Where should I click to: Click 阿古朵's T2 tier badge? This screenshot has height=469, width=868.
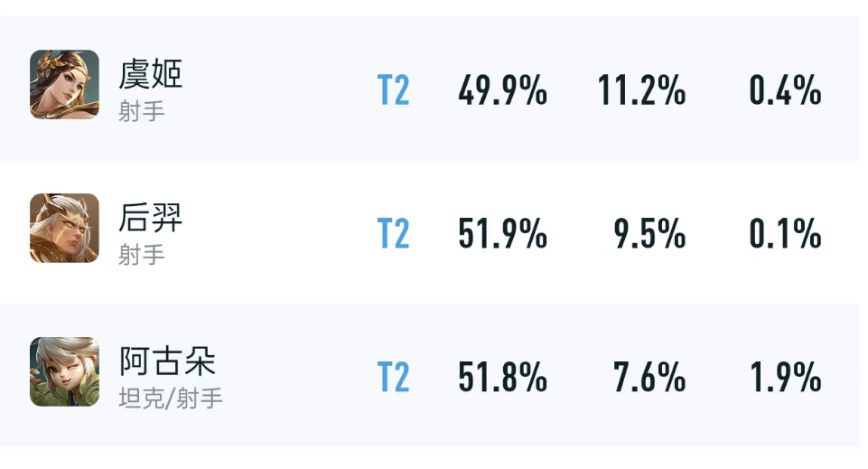coord(394,377)
